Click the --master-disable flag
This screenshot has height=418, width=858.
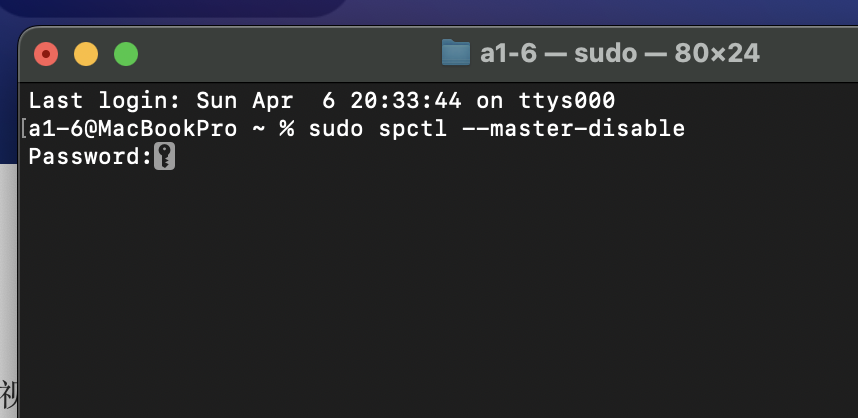pos(573,129)
